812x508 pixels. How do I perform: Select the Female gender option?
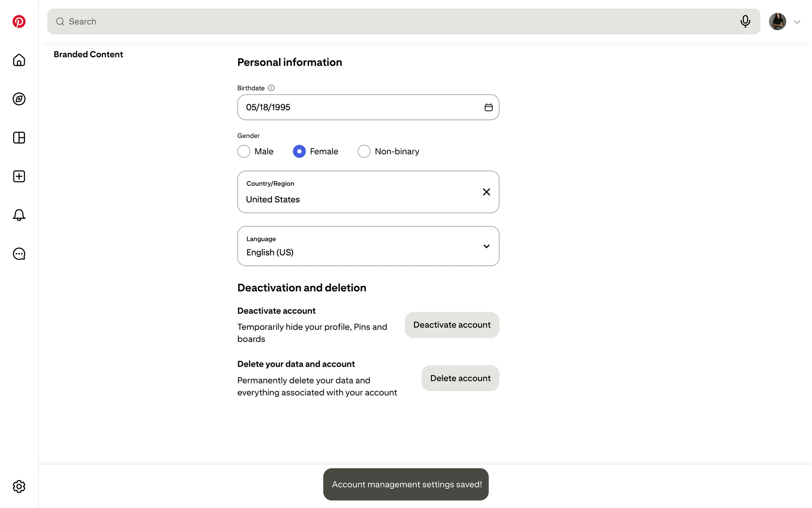pos(299,152)
